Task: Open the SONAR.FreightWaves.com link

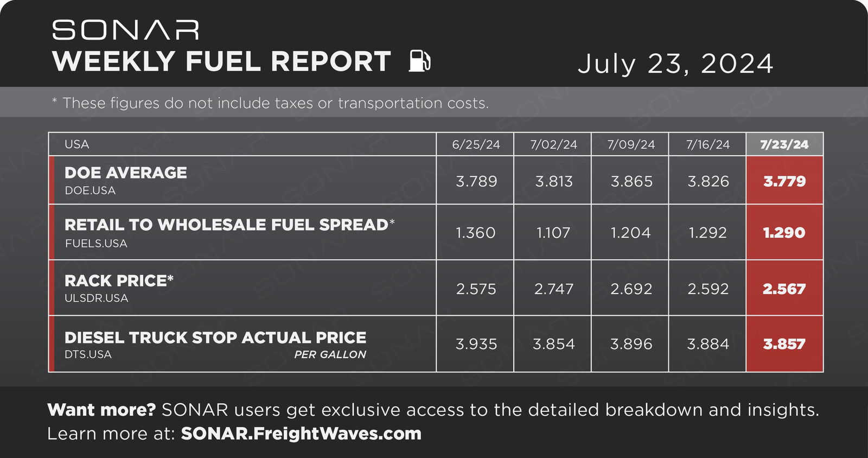Action: pos(301,434)
